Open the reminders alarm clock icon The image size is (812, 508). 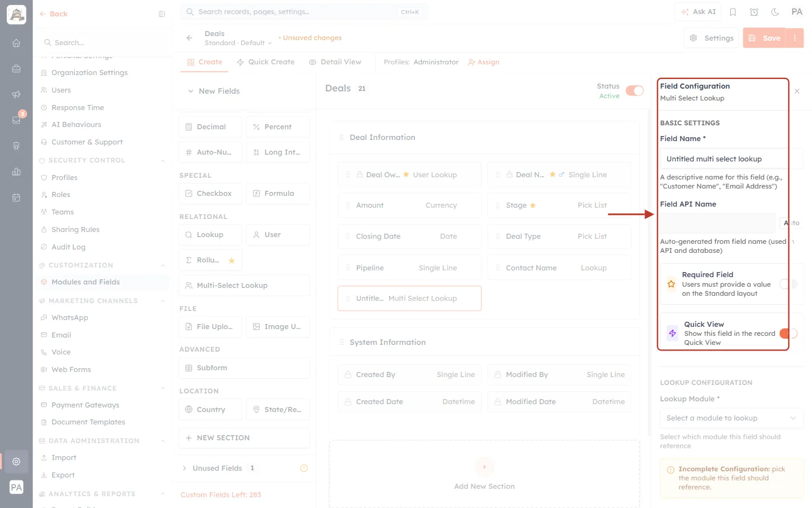[754, 12]
